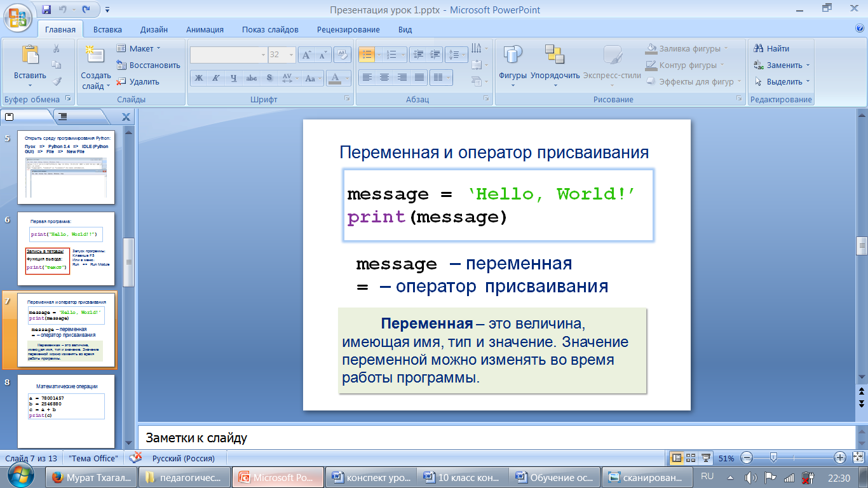Open the font name combo box
Screen dimensions: 868x488
pyautogui.click(x=229, y=55)
